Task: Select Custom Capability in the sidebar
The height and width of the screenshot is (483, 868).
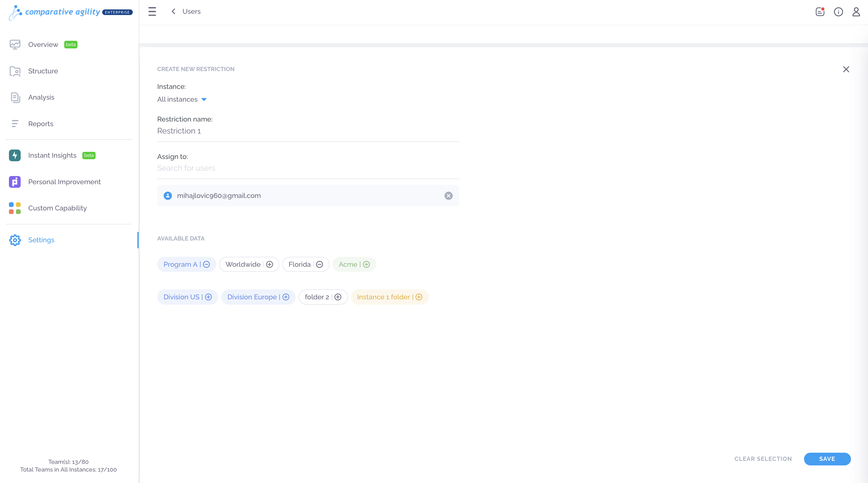Action: point(58,208)
